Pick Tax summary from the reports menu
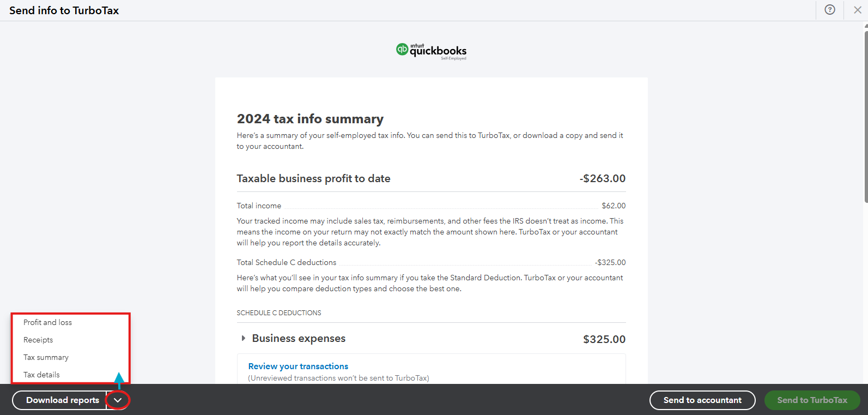The image size is (868, 415). pyautogui.click(x=46, y=357)
